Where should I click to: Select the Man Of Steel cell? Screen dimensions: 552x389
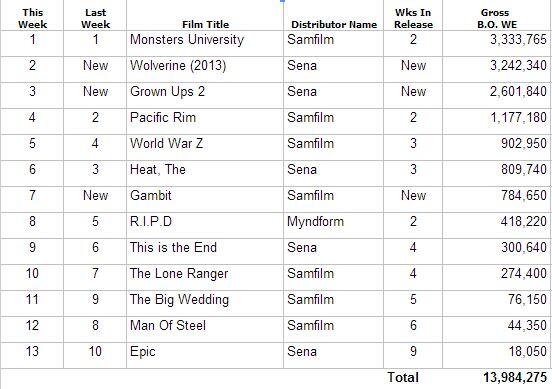tap(205, 329)
